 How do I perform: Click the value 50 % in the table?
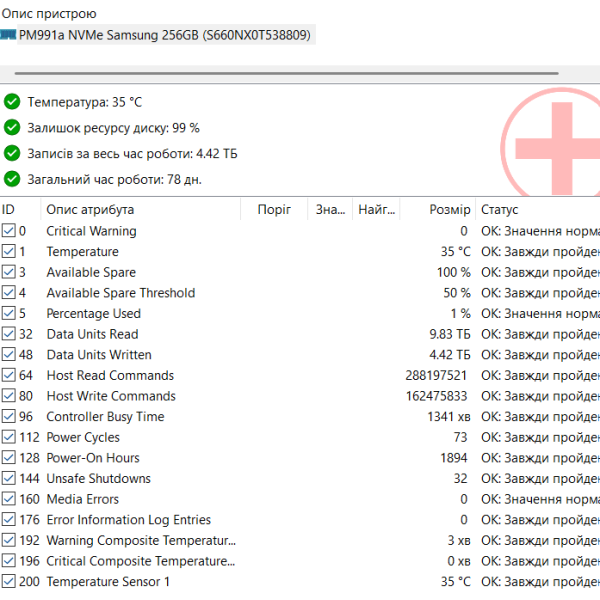[457, 293]
